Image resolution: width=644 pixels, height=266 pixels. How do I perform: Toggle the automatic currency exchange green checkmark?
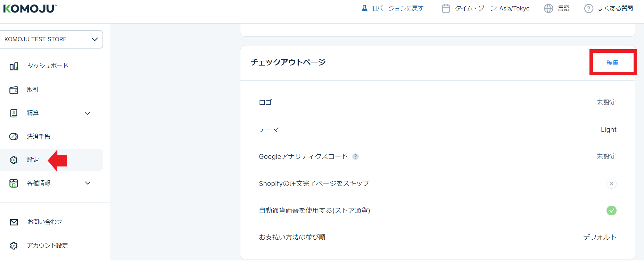pyautogui.click(x=611, y=211)
